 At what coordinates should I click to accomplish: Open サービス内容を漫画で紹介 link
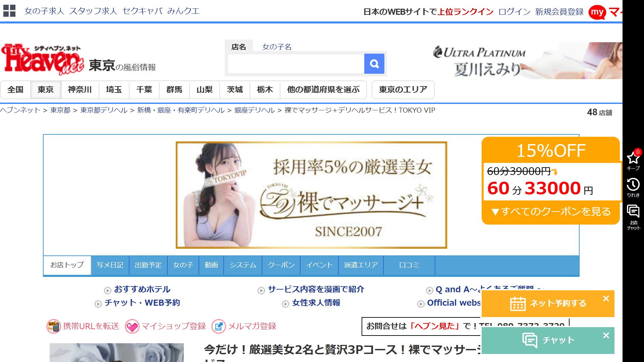(x=316, y=289)
